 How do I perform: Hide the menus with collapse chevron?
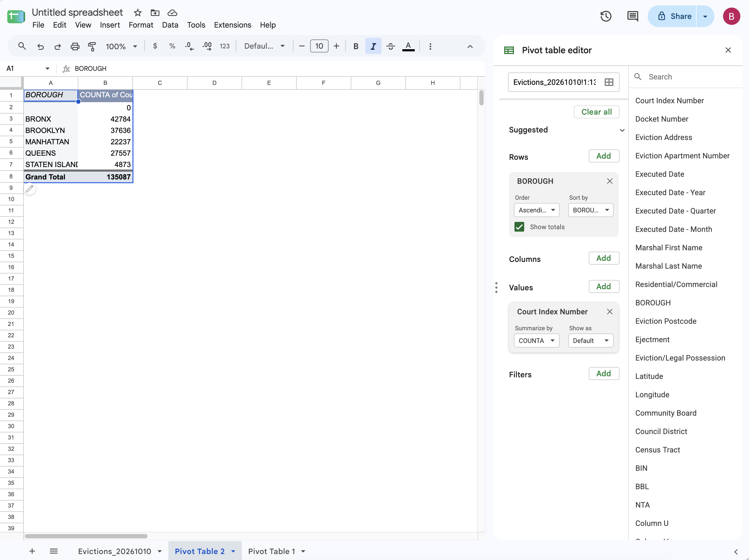point(470,46)
